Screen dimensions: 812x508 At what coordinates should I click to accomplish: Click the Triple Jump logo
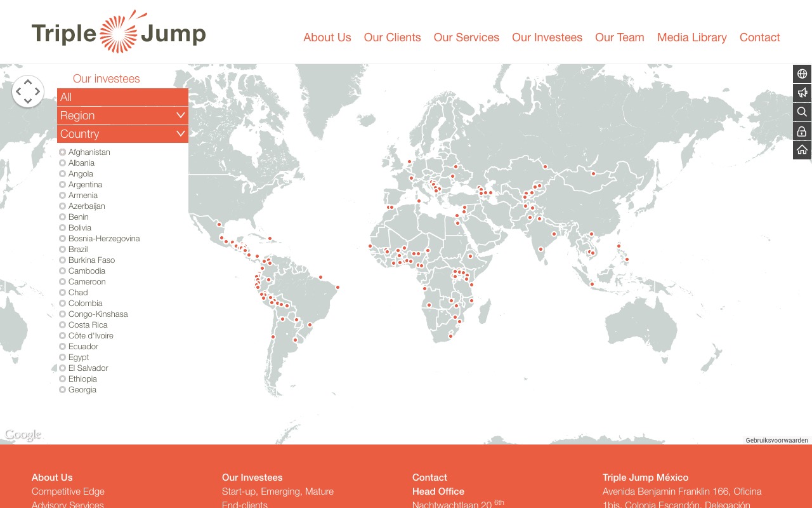(x=119, y=32)
